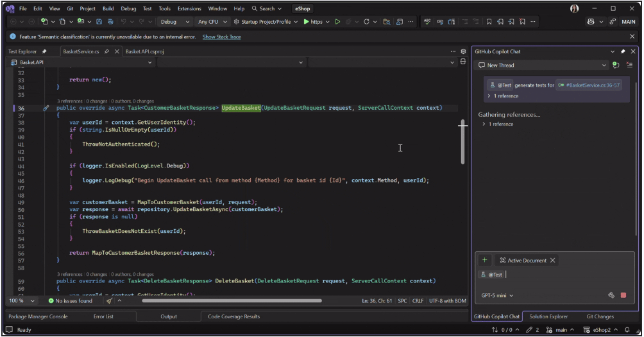Screen dimensions: 644x337
Task: Stop the Copilot response generation
Action: click(x=623, y=295)
